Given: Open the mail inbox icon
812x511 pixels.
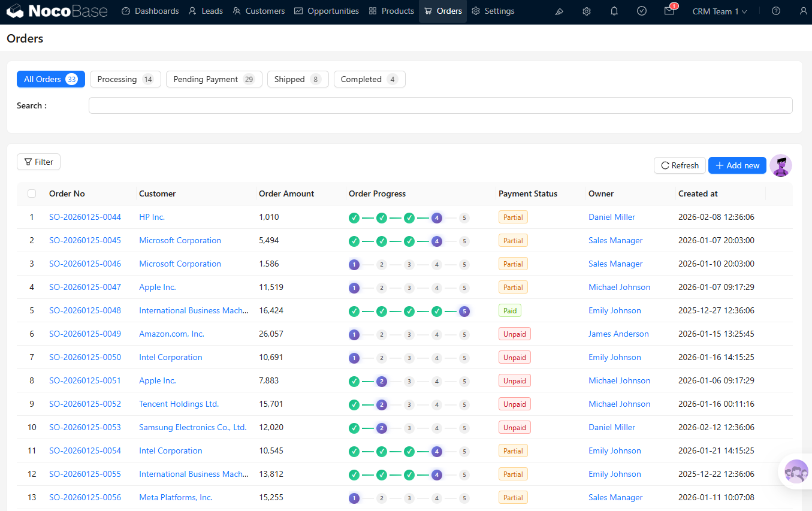Looking at the screenshot, I should coord(669,11).
